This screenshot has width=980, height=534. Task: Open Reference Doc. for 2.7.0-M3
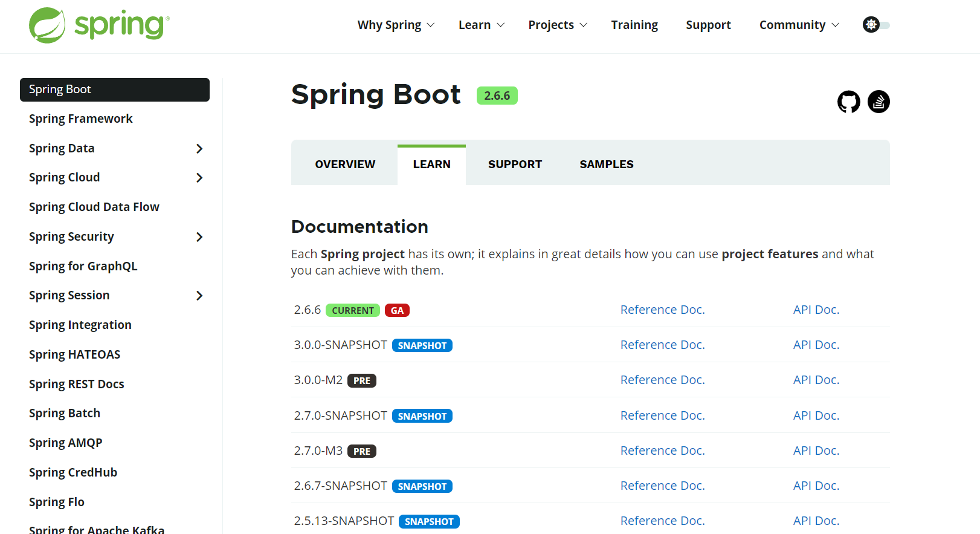point(663,451)
